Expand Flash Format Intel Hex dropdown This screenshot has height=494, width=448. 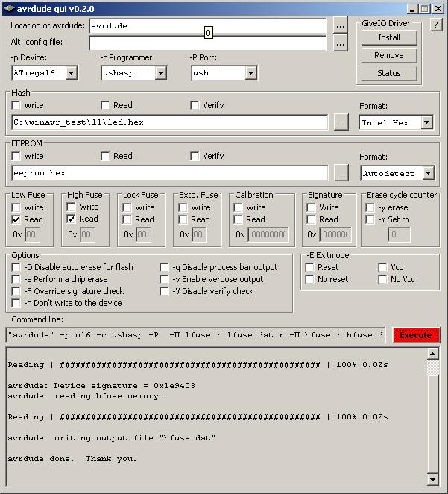427,122
